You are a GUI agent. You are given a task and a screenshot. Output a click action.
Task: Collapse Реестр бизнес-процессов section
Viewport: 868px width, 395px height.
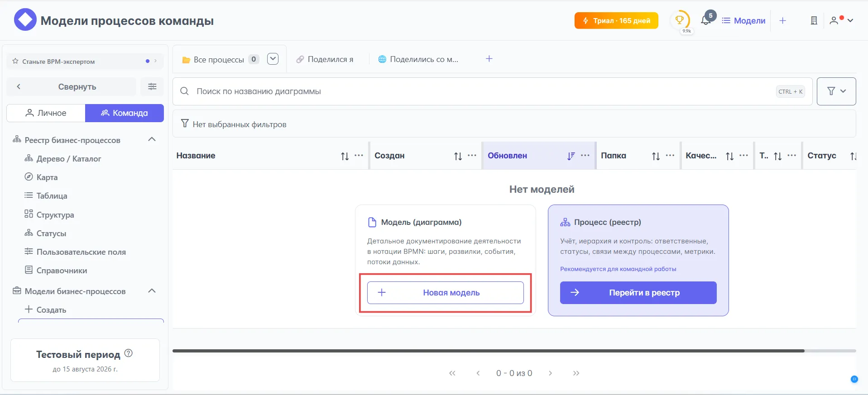(152, 140)
